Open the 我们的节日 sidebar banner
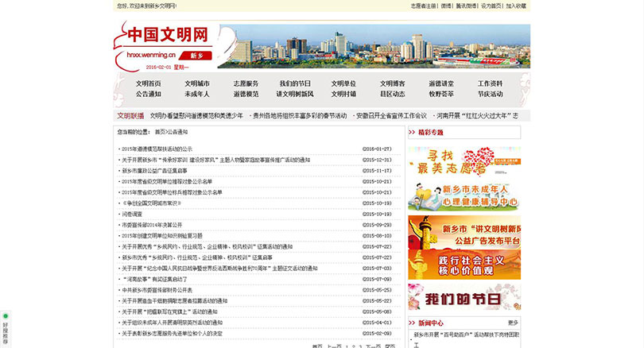The width and height of the screenshot is (644, 348). tap(464, 298)
